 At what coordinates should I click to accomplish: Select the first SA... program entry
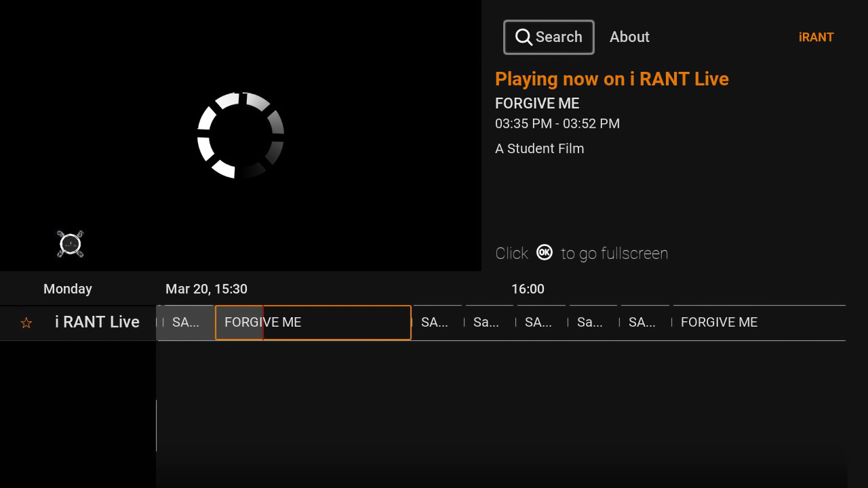pyautogui.click(x=185, y=322)
